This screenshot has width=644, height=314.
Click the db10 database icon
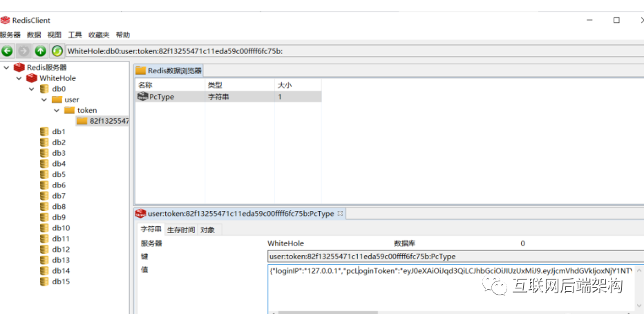click(44, 228)
